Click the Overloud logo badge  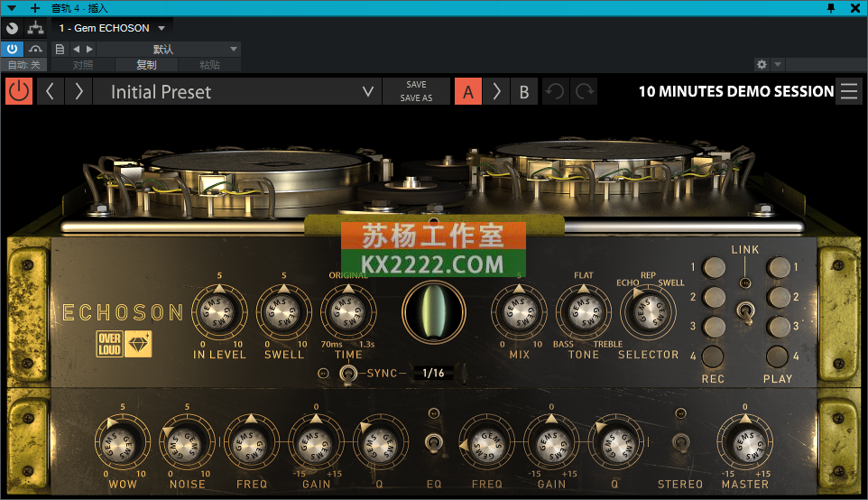pos(109,344)
